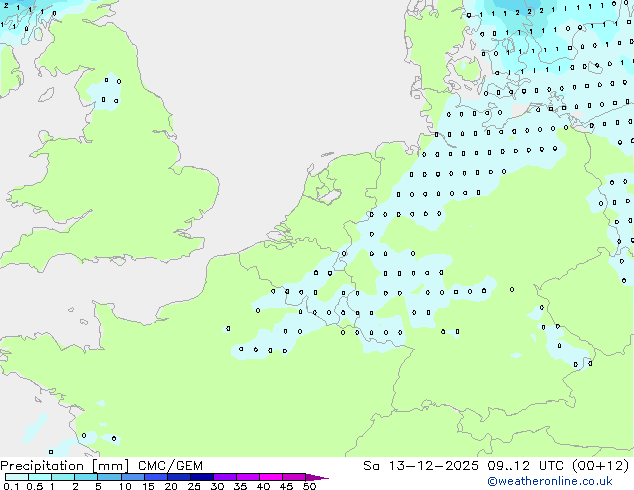Click the '35' legend scale value
The width and height of the screenshot is (634, 490).
coord(240,486)
